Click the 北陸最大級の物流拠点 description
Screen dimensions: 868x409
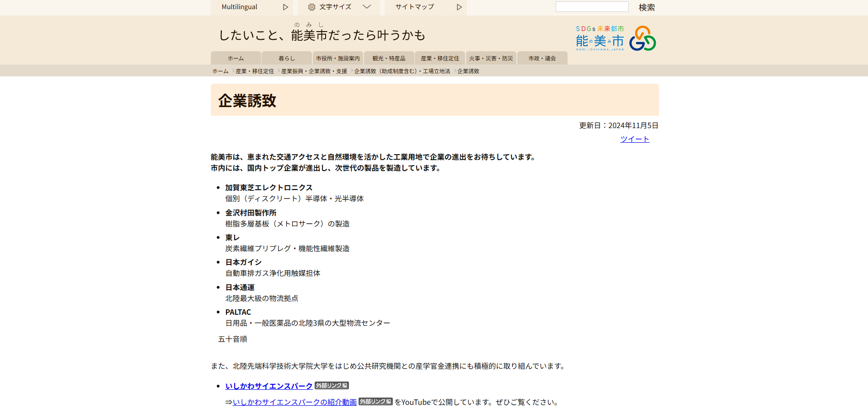[x=262, y=298]
